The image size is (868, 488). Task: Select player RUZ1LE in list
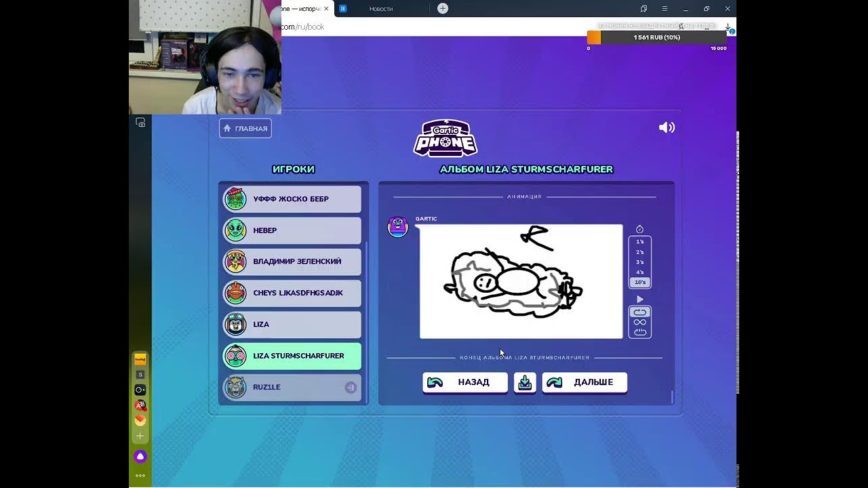pos(292,387)
